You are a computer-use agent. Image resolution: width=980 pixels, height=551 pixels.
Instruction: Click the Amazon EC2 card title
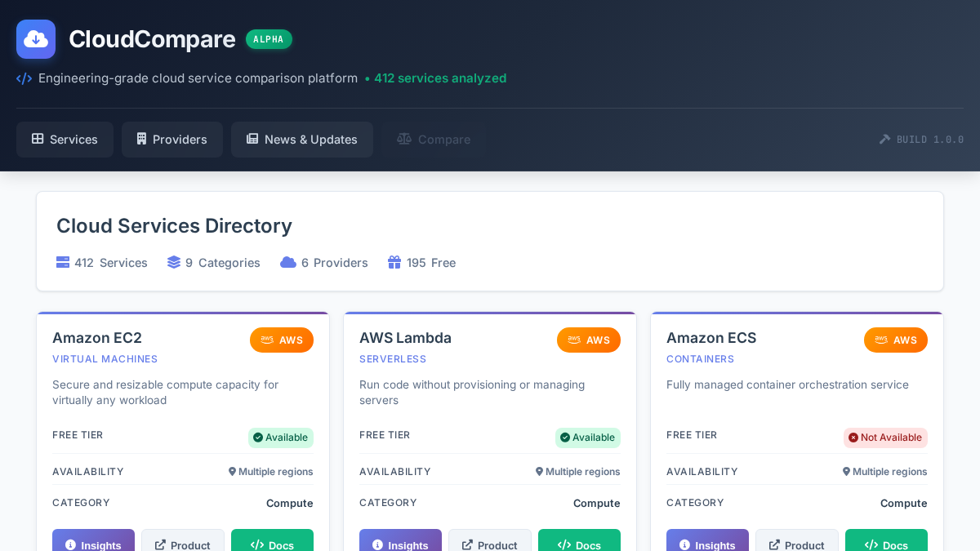(x=97, y=338)
